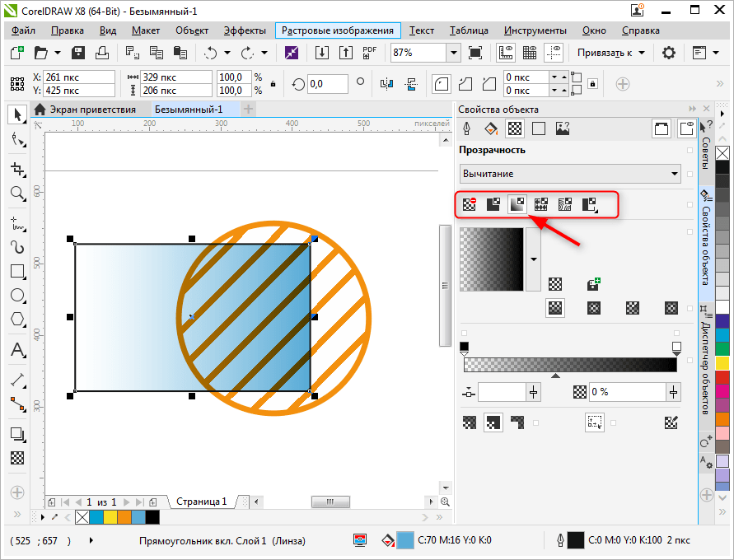Choose the Ellipse tool
This screenshot has width=734, height=560.
[x=16, y=296]
